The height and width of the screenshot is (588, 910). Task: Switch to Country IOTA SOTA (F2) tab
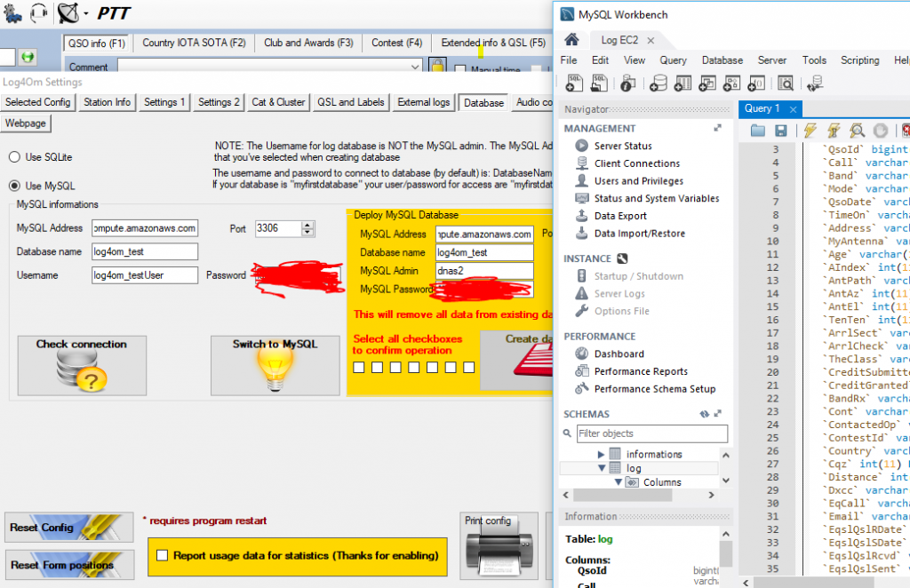coord(194,43)
